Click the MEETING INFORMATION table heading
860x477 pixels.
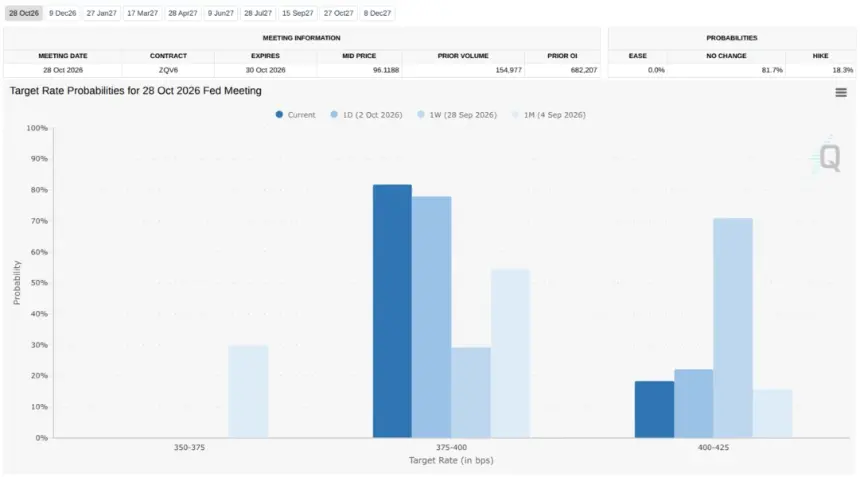tap(302, 38)
